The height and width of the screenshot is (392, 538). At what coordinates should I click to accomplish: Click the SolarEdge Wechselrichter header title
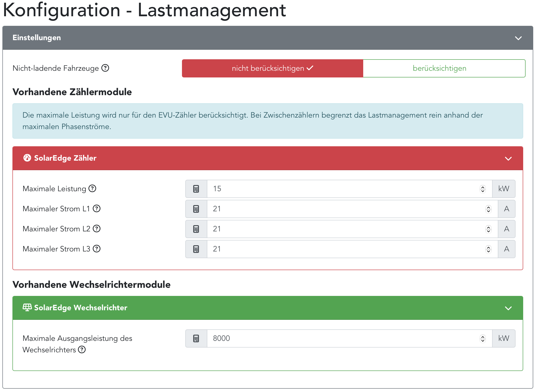[x=81, y=308]
